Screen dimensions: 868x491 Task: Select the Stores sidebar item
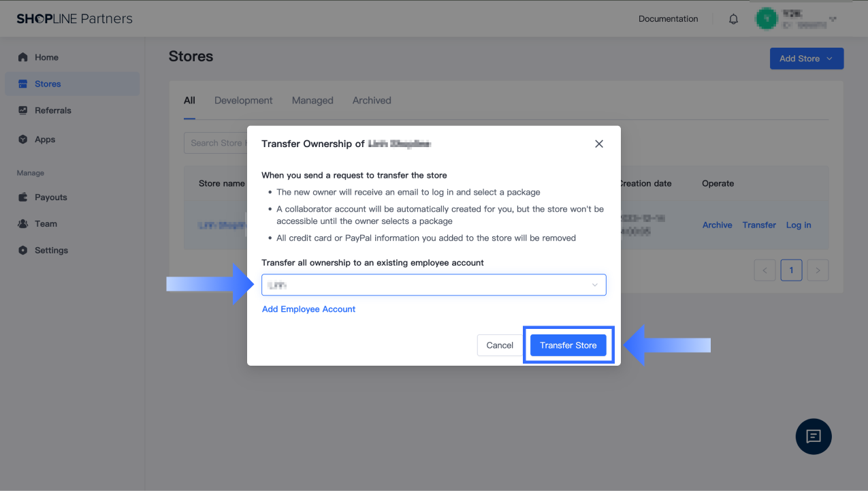[48, 84]
